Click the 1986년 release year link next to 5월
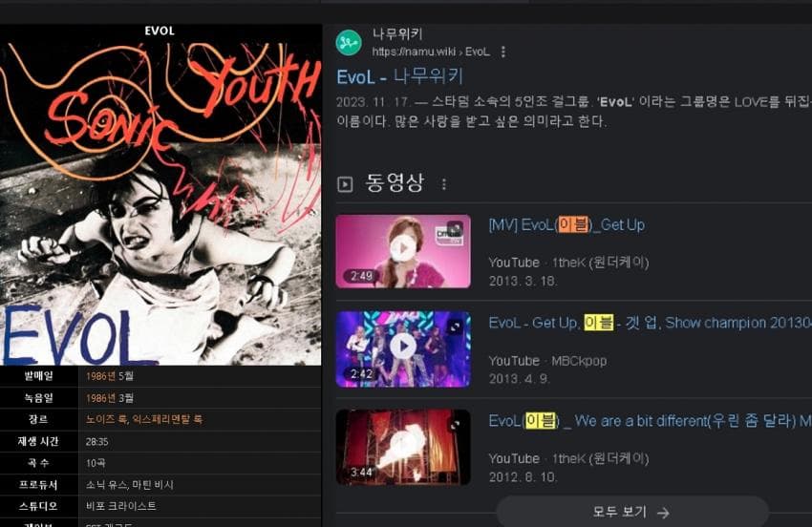This screenshot has height=527, width=812. [100, 376]
